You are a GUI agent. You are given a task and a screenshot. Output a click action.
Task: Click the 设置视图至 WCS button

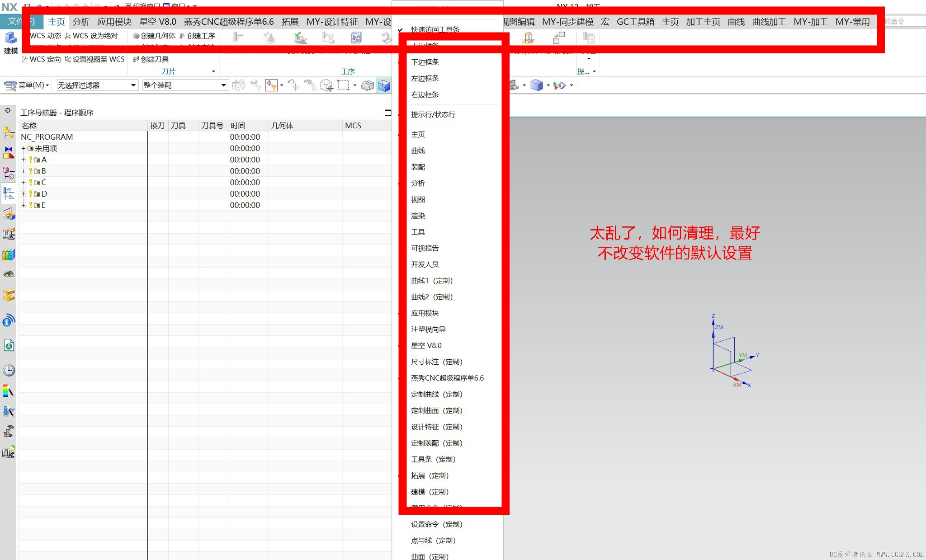pyautogui.click(x=94, y=59)
